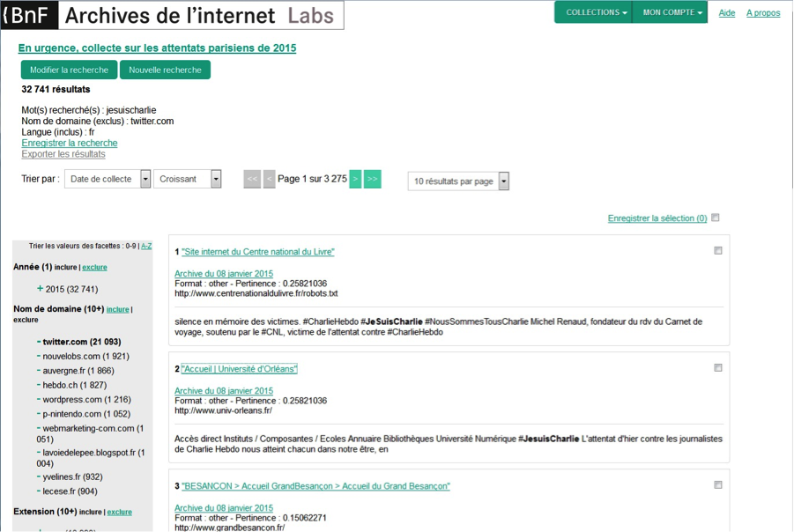Go to the previous results page
The image size is (794, 532).
(x=270, y=179)
